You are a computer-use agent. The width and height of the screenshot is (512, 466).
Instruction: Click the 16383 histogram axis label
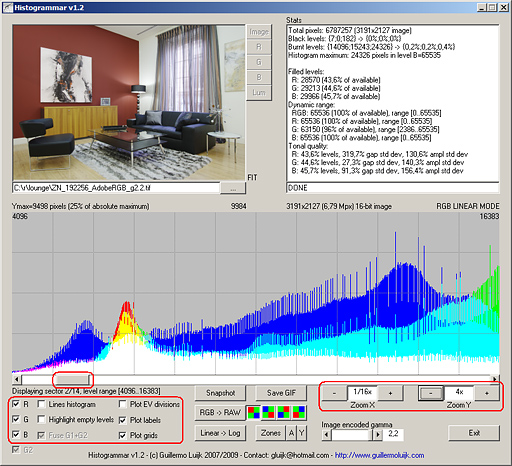tap(489, 216)
